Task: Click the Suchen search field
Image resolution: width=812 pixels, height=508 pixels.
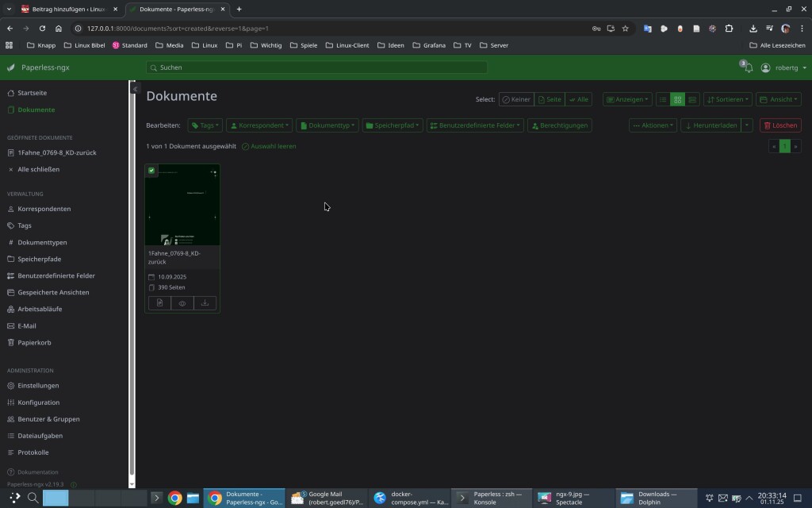Action: [317, 67]
